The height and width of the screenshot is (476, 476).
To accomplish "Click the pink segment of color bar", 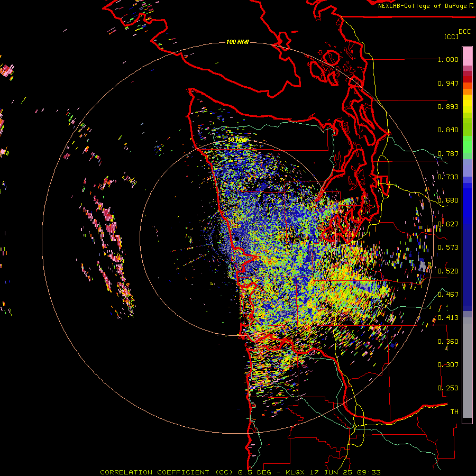I will (x=467, y=56).
